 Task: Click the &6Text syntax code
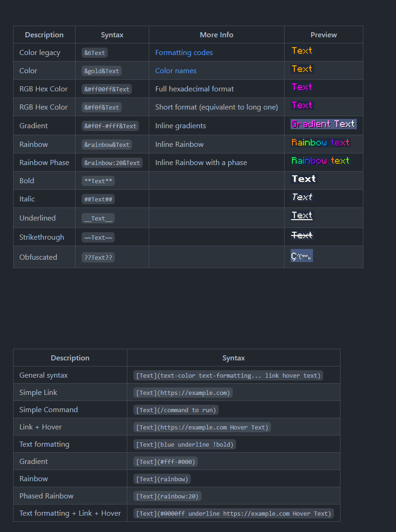click(95, 53)
